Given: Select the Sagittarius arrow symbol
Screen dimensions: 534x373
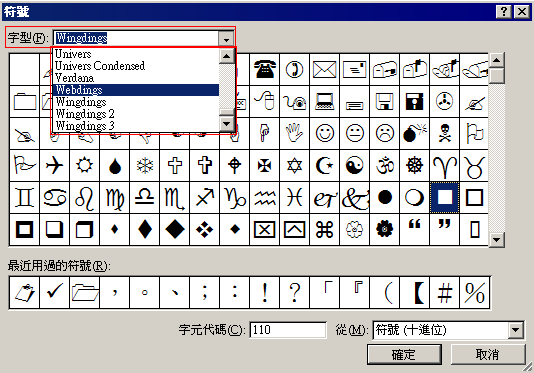Looking at the screenshot, I should pos(204,198).
